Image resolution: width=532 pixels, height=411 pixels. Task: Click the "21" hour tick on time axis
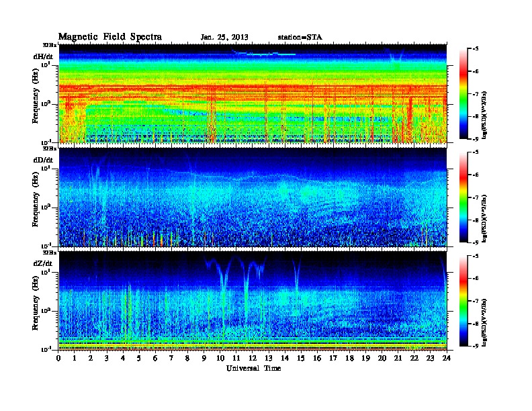[x=398, y=359]
